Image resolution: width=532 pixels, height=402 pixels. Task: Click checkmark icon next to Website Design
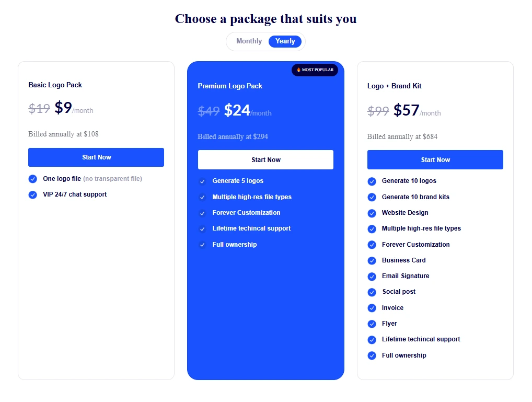(372, 213)
